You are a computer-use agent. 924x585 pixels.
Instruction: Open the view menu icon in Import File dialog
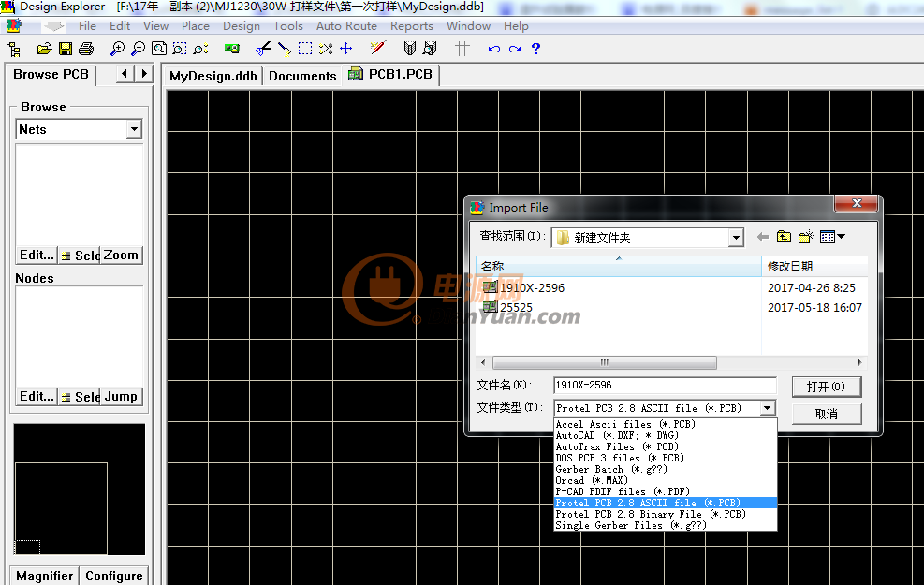coord(832,237)
